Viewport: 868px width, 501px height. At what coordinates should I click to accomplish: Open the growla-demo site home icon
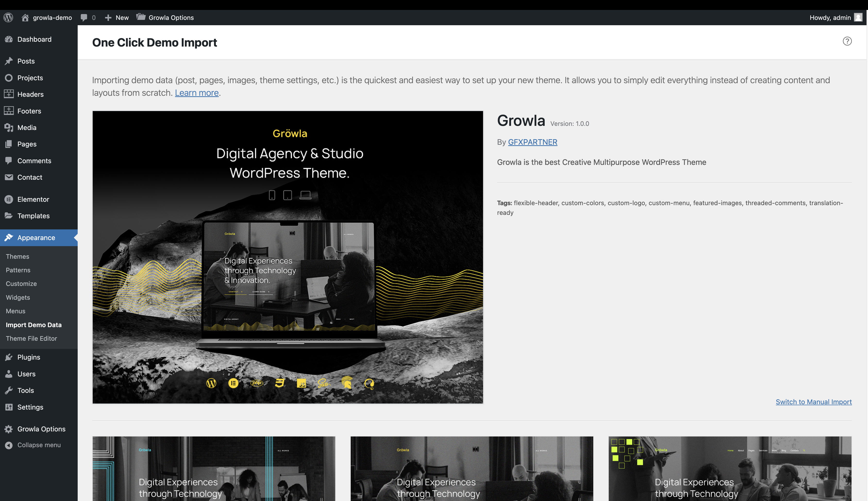(x=25, y=17)
